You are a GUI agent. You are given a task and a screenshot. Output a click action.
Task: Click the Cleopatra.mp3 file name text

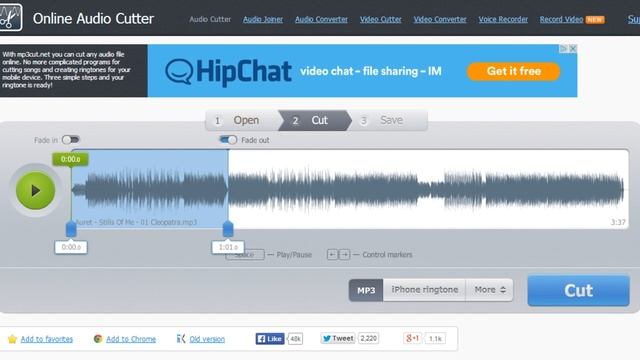tap(136, 222)
